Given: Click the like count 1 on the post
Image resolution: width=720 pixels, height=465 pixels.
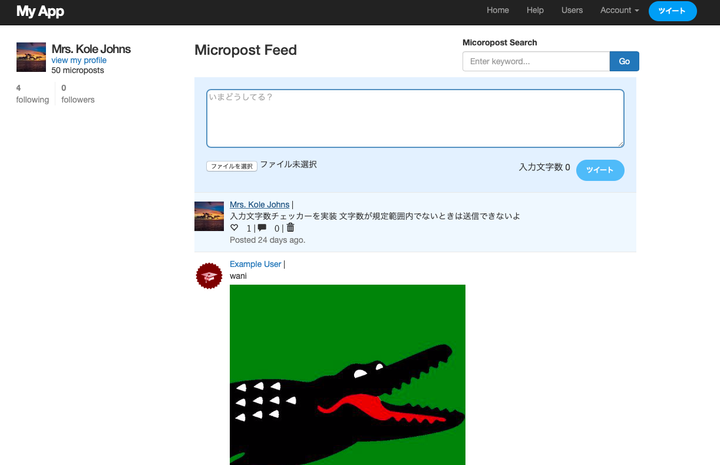Looking at the screenshot, I should pyautogui.click(x=249, y=228).
